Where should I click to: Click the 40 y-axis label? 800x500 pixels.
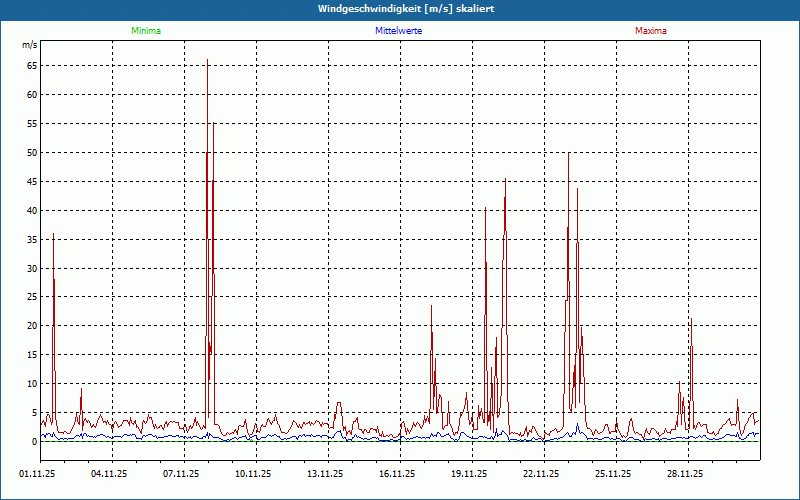point(33,211)
